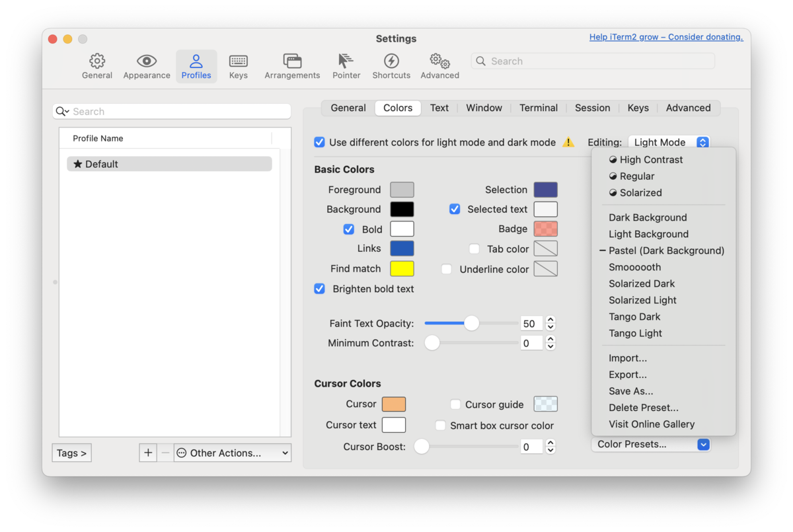Click the Faint Text Opacity slider
Screen dimensions: 793x532
(x=471, y=323)
